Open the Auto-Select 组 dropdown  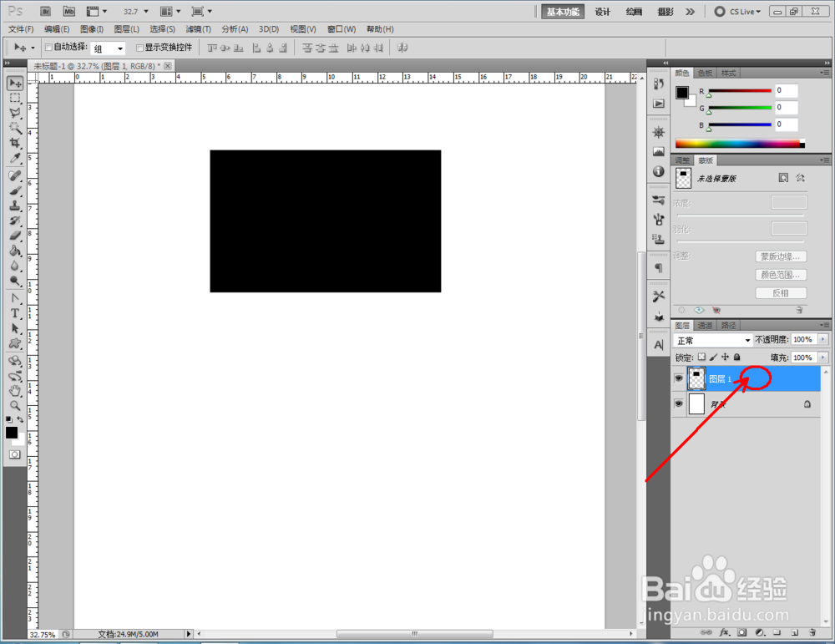click(108, 48)
